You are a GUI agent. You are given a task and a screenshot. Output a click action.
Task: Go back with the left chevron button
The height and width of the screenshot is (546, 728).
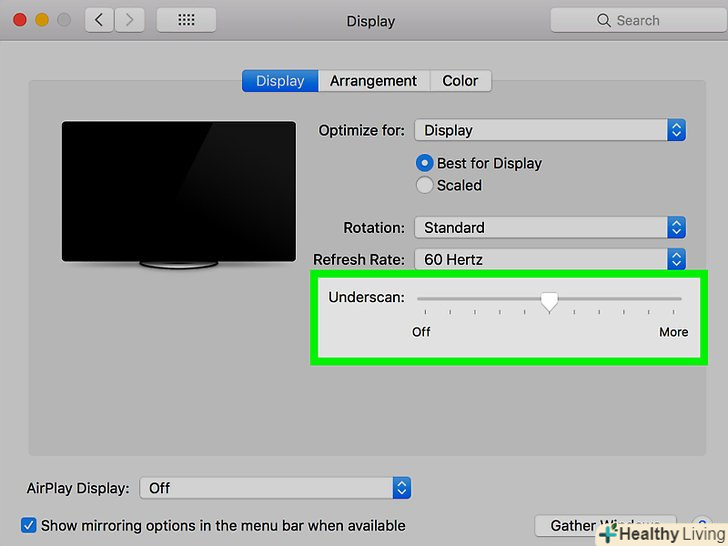pyautogui.click(x=99, y=20)
